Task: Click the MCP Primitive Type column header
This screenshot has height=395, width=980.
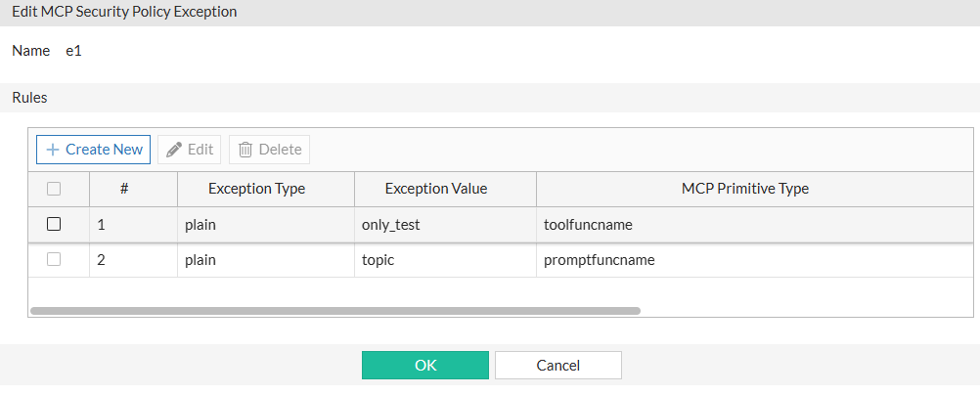Action: tap(744, 189)
